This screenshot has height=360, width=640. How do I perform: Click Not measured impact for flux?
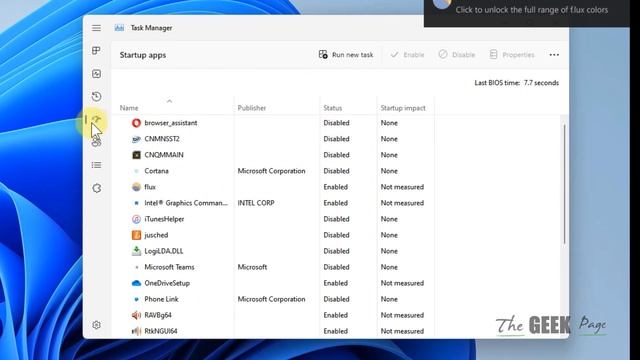point(402,187)
